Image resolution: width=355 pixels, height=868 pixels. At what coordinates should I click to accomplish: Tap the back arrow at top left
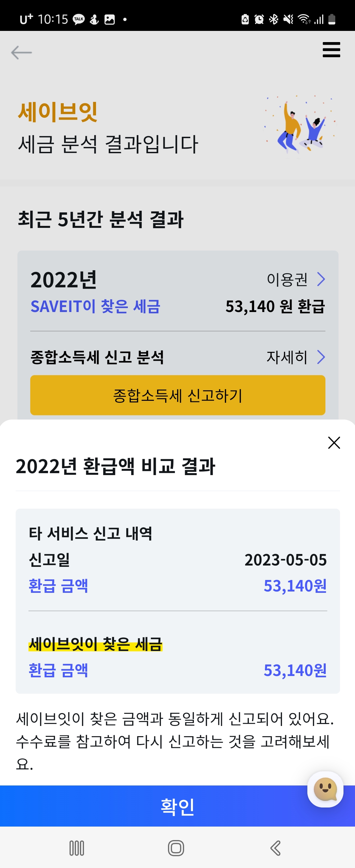click(21, 53)
